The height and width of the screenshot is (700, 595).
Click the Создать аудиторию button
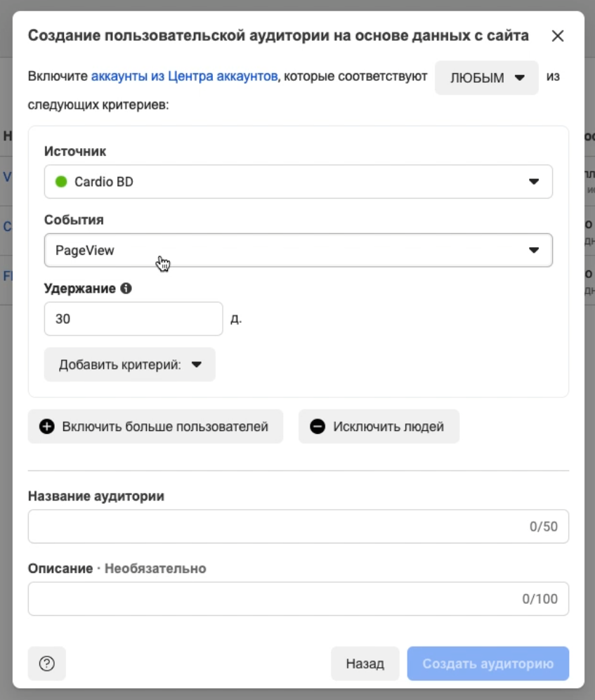coord(488,662)
